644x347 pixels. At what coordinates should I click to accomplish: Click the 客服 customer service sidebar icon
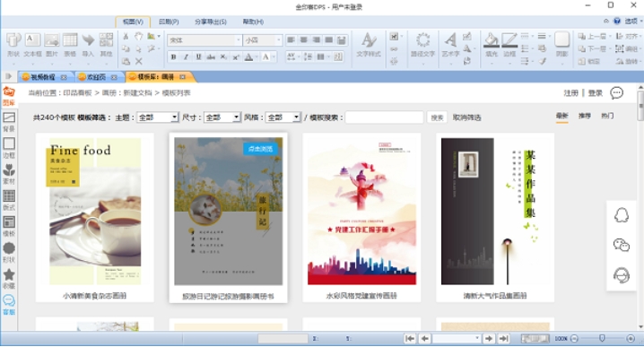(x=9, y=305)
